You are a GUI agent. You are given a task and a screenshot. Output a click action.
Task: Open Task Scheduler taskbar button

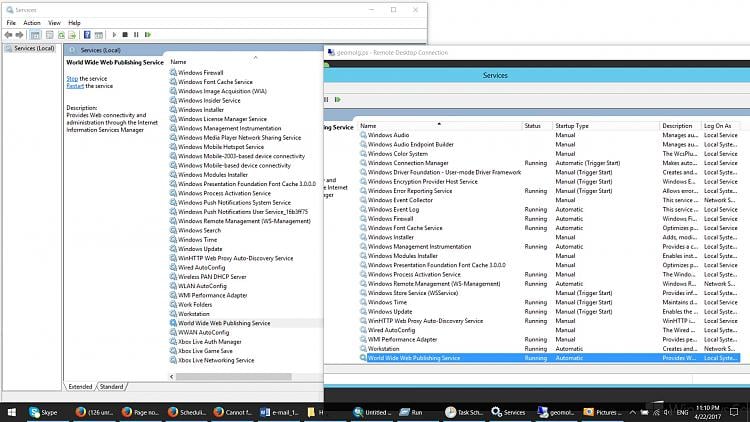pos(464,412)
